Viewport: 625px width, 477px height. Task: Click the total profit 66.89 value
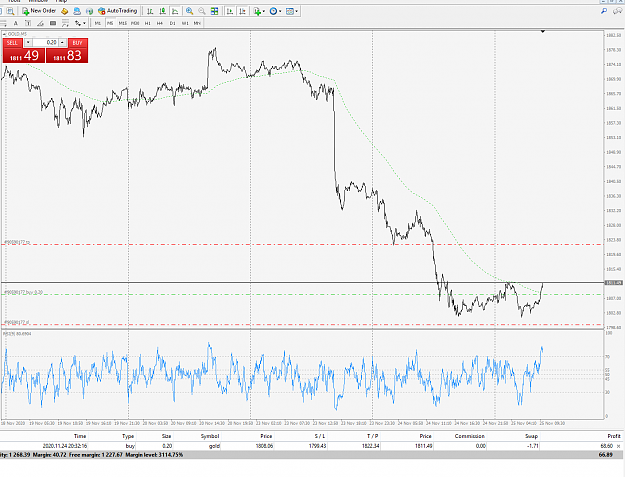pyautogui.click(x=605, y=455)
